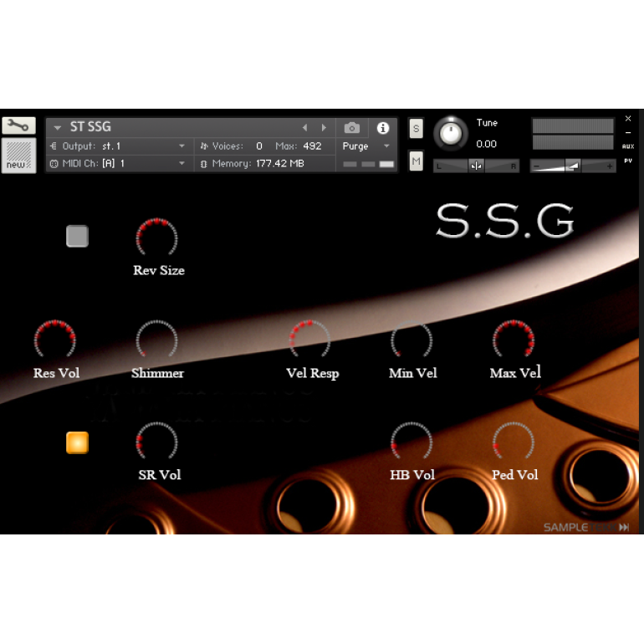Click the AUX button

[x=628, y=146]
